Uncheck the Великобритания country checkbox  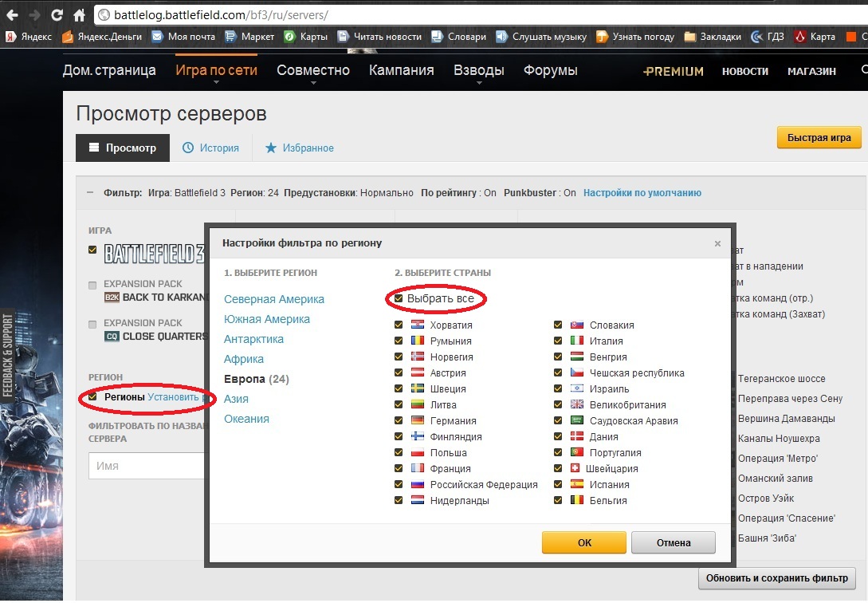(x=559, y=404)
